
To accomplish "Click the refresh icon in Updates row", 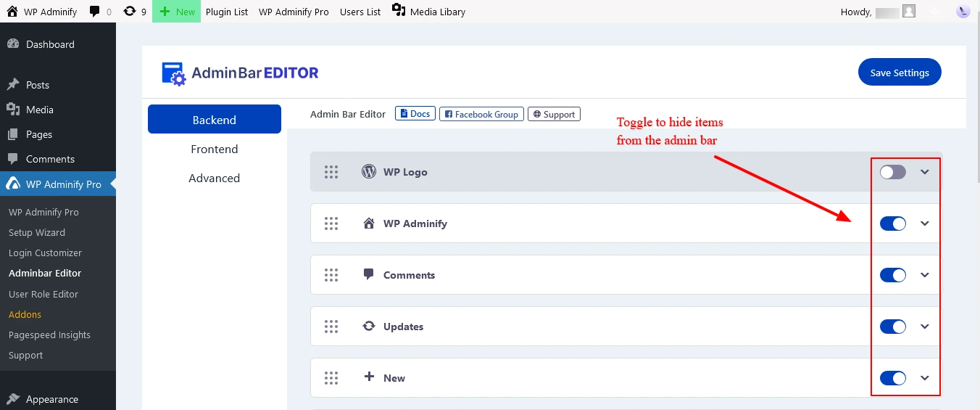I will pos(369,327).
